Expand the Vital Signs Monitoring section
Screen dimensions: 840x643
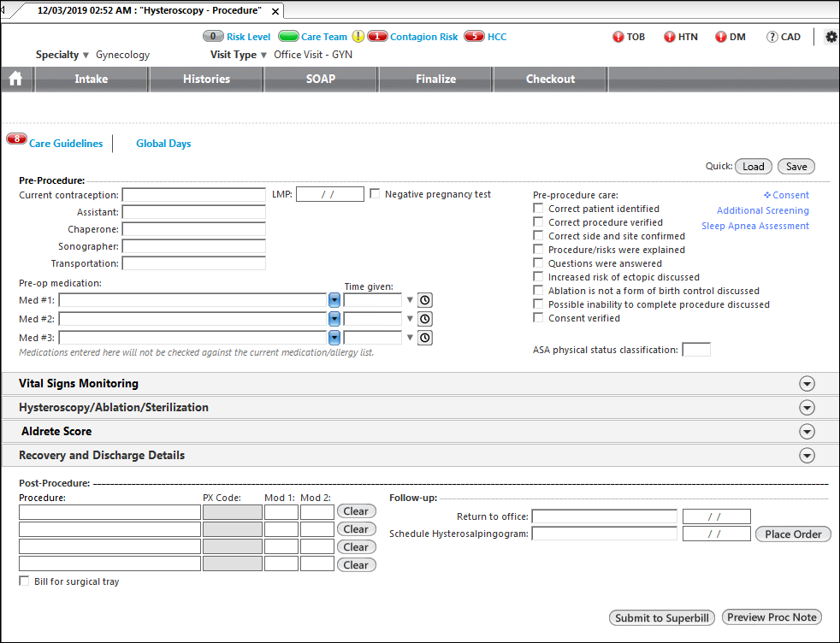(807, 383)
